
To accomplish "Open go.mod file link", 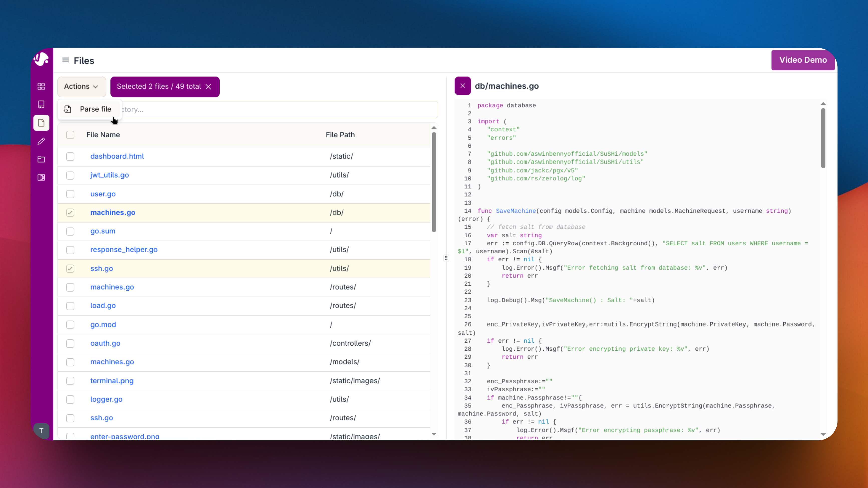I will 103,325.
